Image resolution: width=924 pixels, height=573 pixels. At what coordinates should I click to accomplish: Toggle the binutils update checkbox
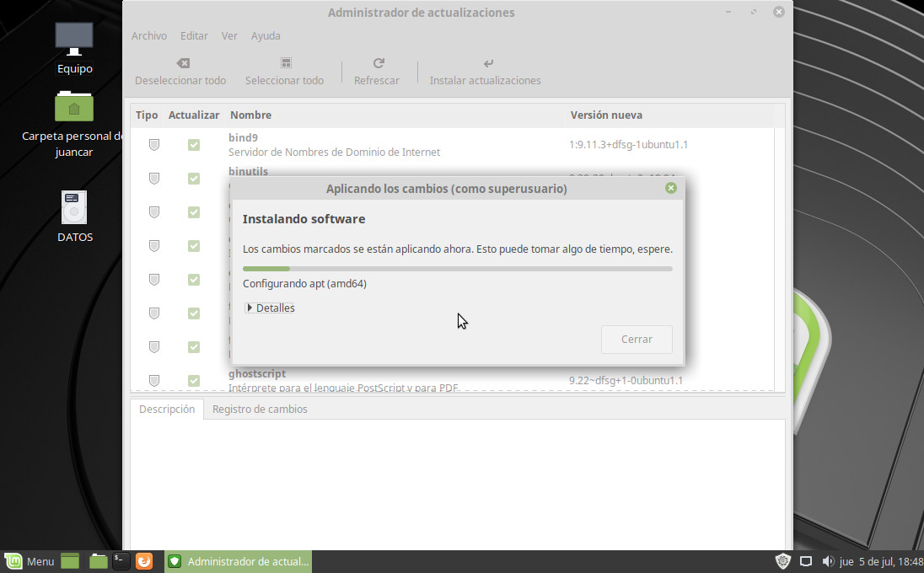194,179
